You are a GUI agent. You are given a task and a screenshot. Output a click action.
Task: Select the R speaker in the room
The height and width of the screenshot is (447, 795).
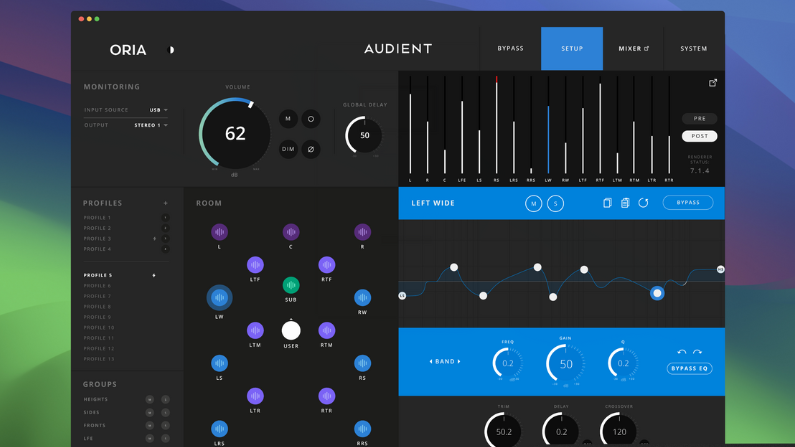click(x=363, y=232)
